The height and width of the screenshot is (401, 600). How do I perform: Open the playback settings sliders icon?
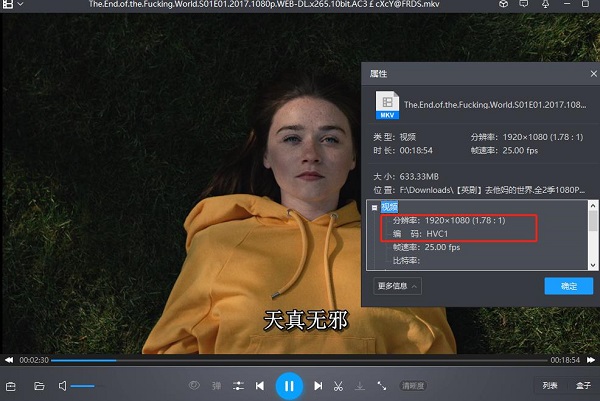pos(238,386)
